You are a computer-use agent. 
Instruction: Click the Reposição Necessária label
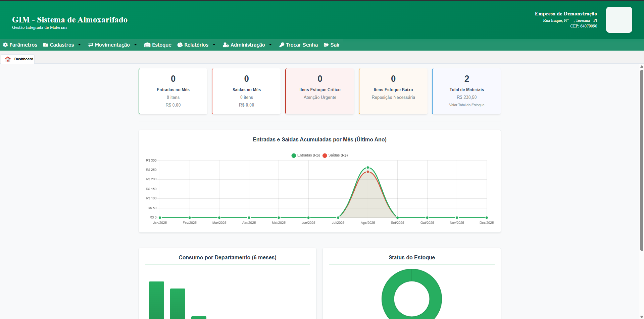[393, 98]
